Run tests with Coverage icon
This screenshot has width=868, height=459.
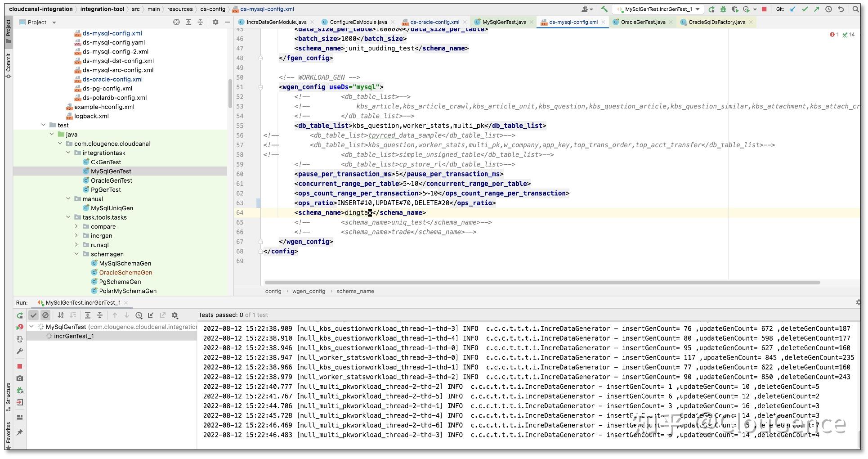point(735,9)
